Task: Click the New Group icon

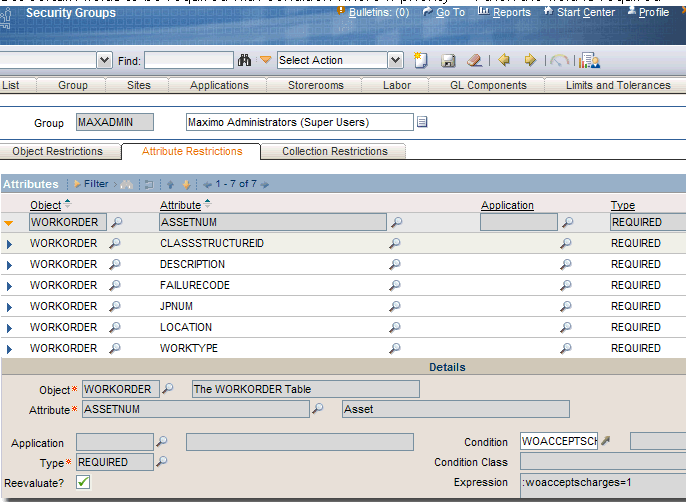Action: tap(420, 60)
